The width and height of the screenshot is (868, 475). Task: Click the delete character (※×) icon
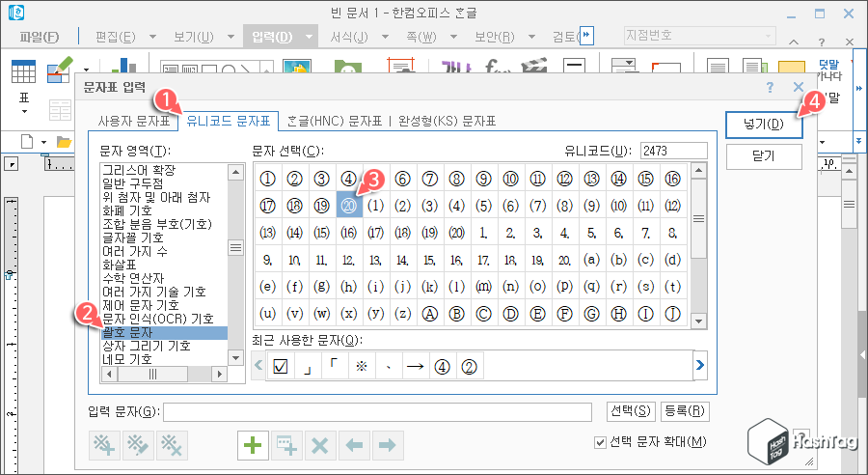pyautogui.click(x=172, y=445)
